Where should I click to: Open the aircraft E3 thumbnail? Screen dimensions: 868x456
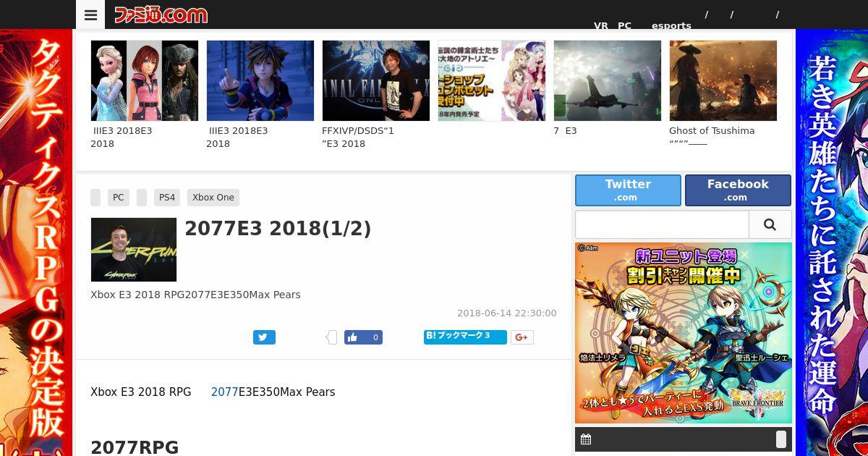click(608, 80)
